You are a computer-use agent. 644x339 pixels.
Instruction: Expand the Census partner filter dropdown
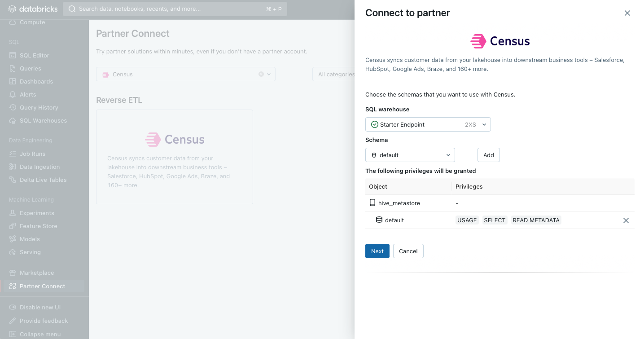point(269,74)
